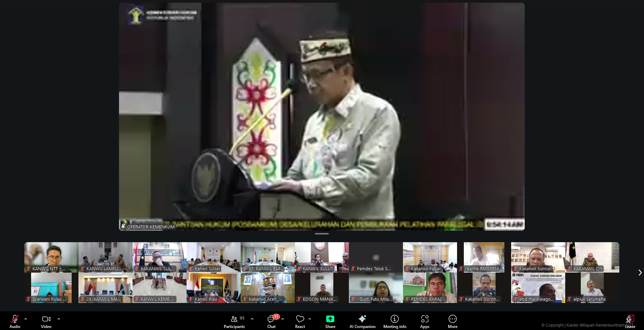
Task: Expand the video options caret
Action: coord(59,319)
